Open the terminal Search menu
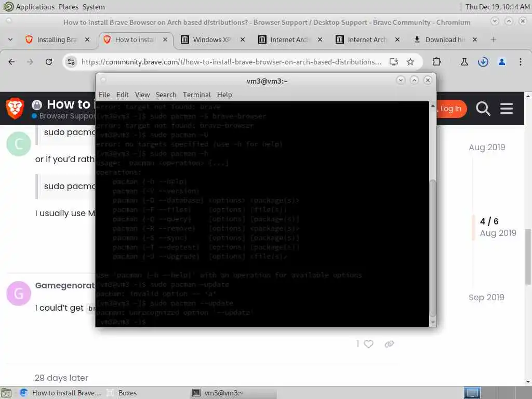The width and height of the screenshot is (532, 399). point(166,95)
